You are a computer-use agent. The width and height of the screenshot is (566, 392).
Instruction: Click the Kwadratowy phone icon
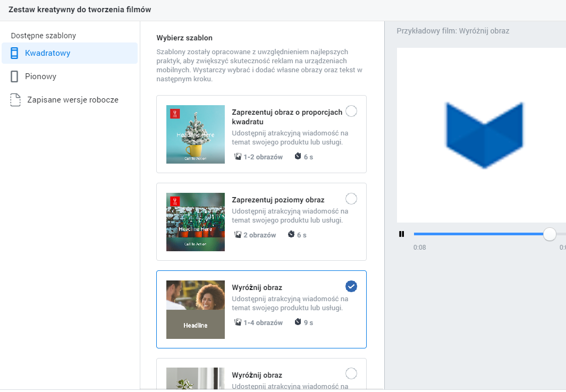[x=14, y=53]
